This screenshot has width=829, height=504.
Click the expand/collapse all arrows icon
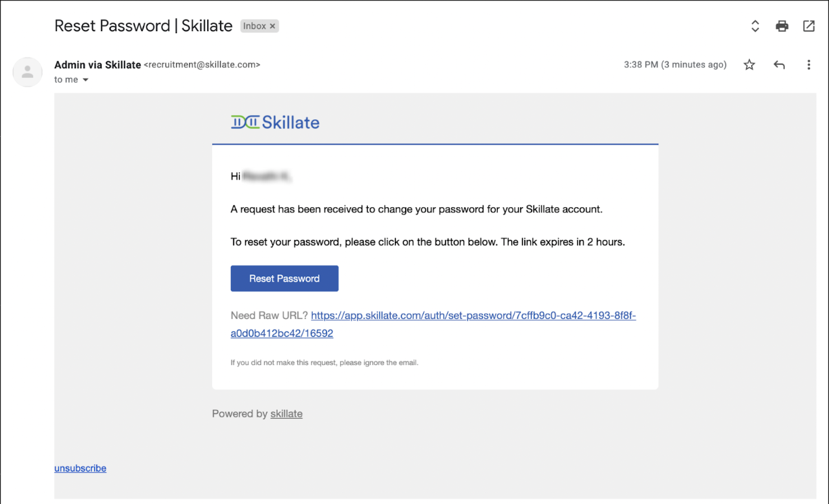coord(755,26)
